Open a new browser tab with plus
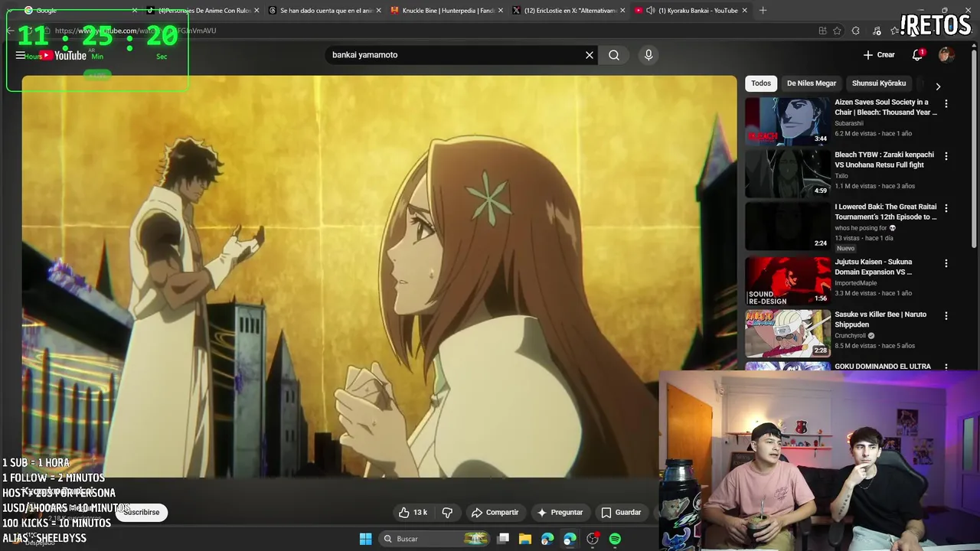Screen dimensions: 980x551 pos(763,10)
